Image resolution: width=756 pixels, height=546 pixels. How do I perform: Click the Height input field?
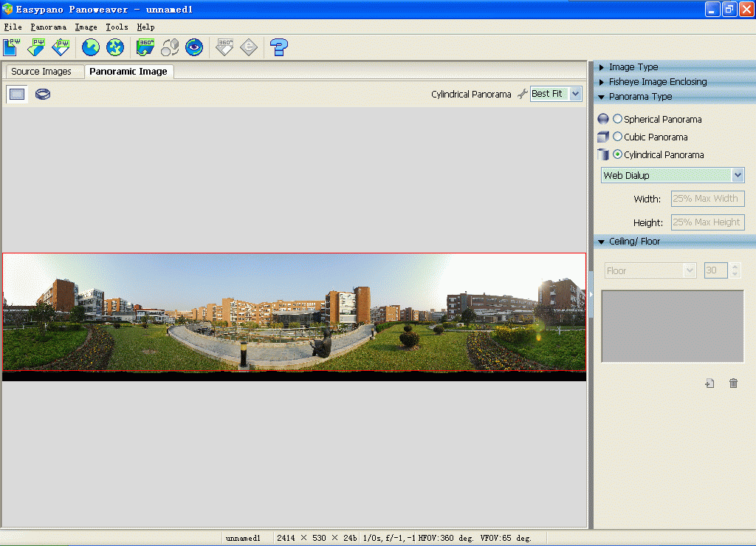[x=707, y=222]
